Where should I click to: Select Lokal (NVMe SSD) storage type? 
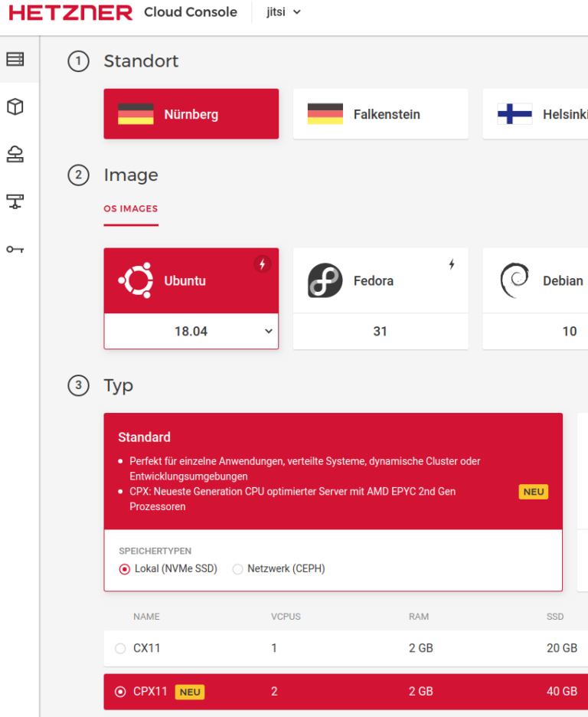click(124, 569)
